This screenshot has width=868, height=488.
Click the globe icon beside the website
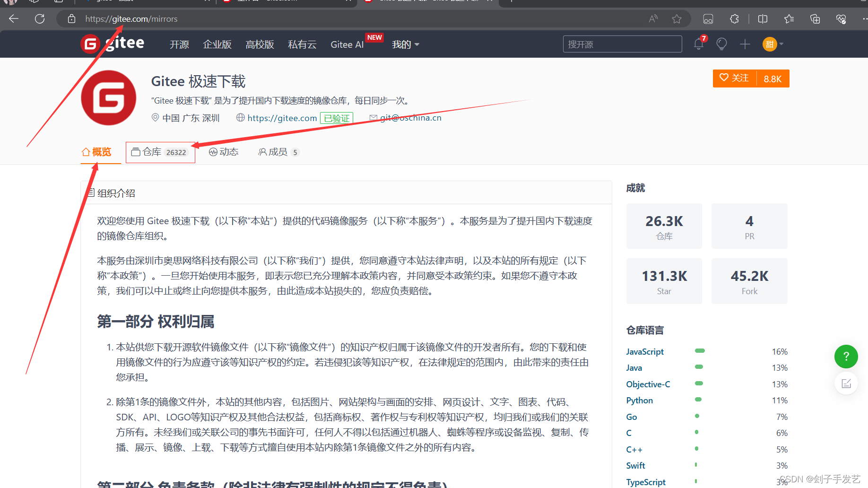click(x=241, y=117)
